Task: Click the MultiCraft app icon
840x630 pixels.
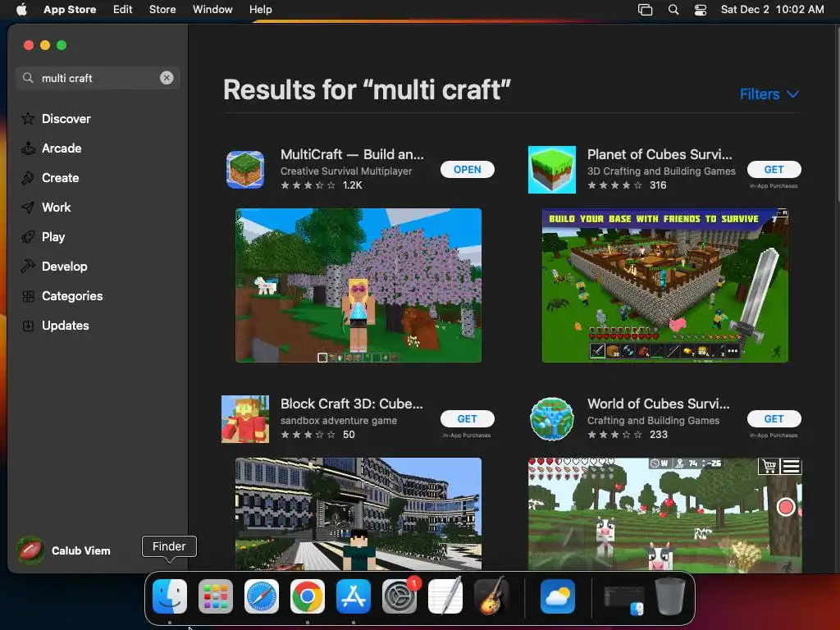Action: (244, 170)
